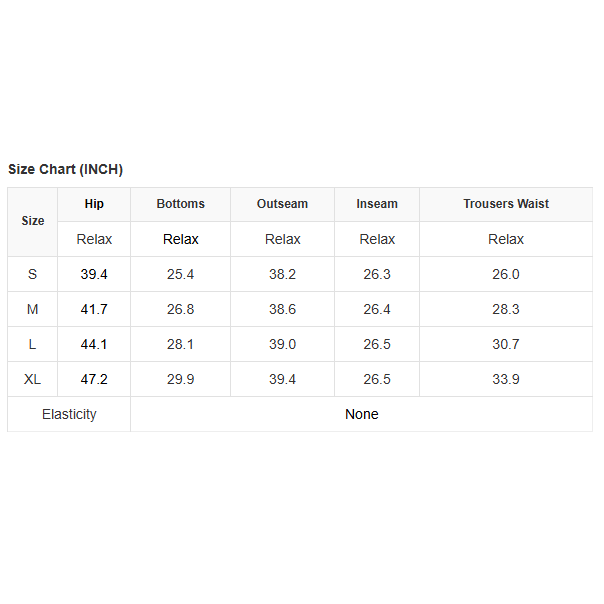Click the 28.1 bottoms value
The image size is (604, 604).
coord(180,344)
